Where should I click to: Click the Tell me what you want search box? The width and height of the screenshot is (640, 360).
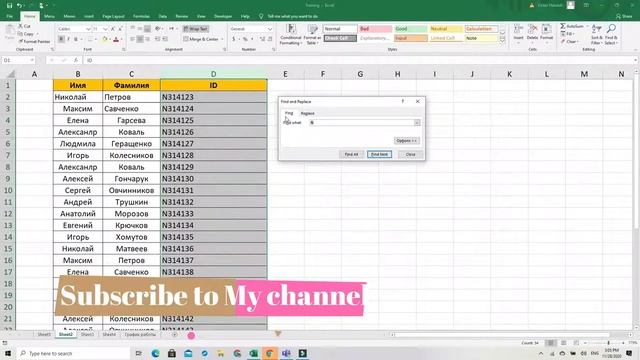coord(292,16)
